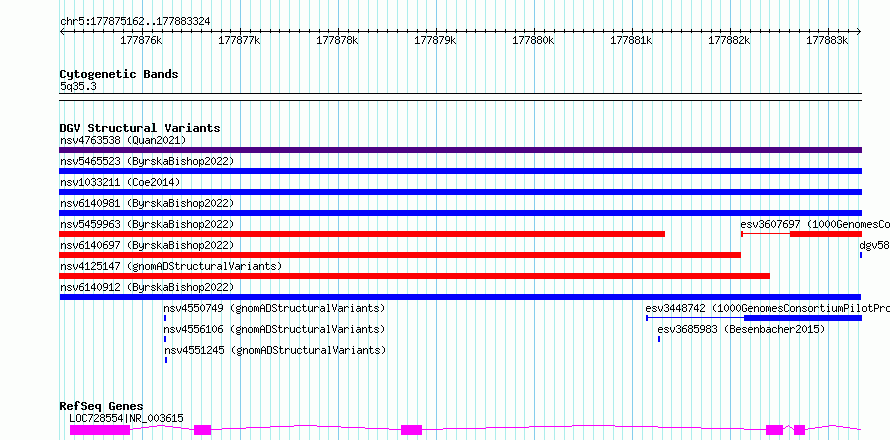
Task: Click the nsv6140697 red variant bar
Action: (400, 255)
